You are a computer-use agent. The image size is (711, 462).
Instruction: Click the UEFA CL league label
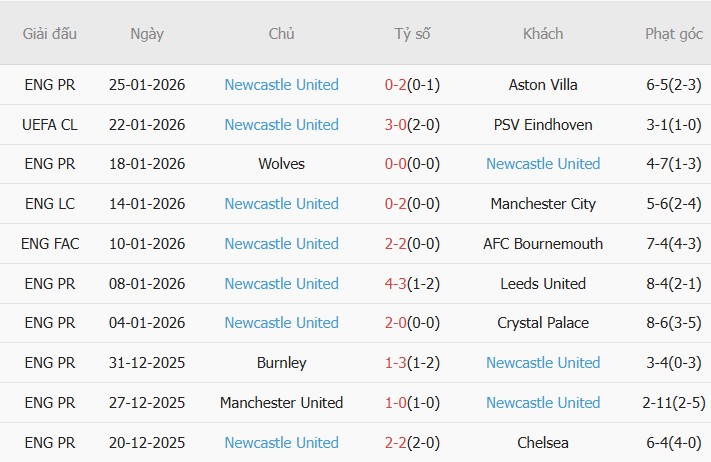[x=49, y=125]
